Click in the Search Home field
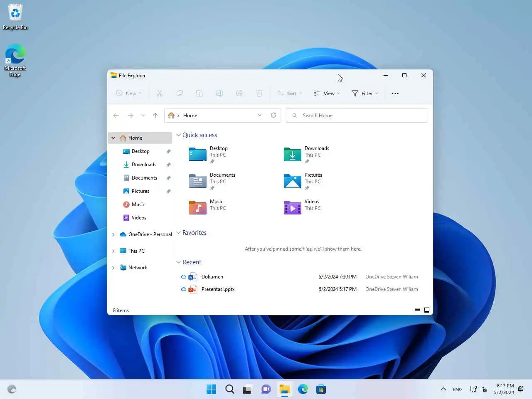This screenshot has width=532, height=399. point(357,116)
